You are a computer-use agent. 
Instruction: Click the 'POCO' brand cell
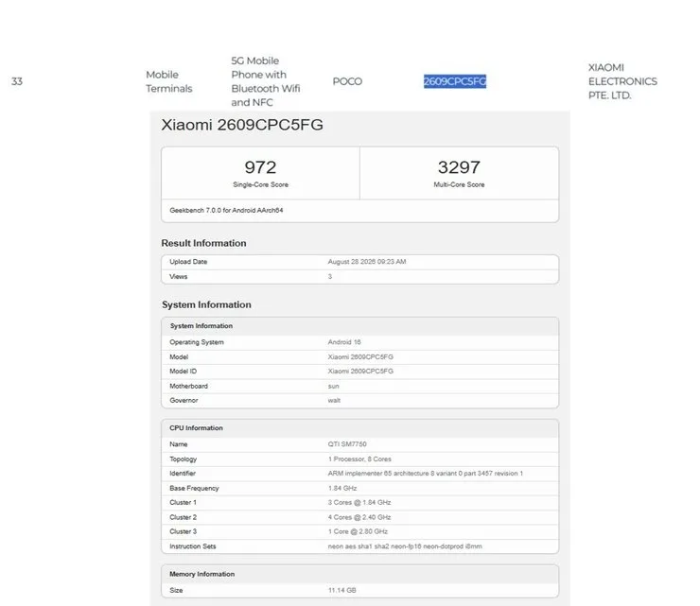pos(347,81)
